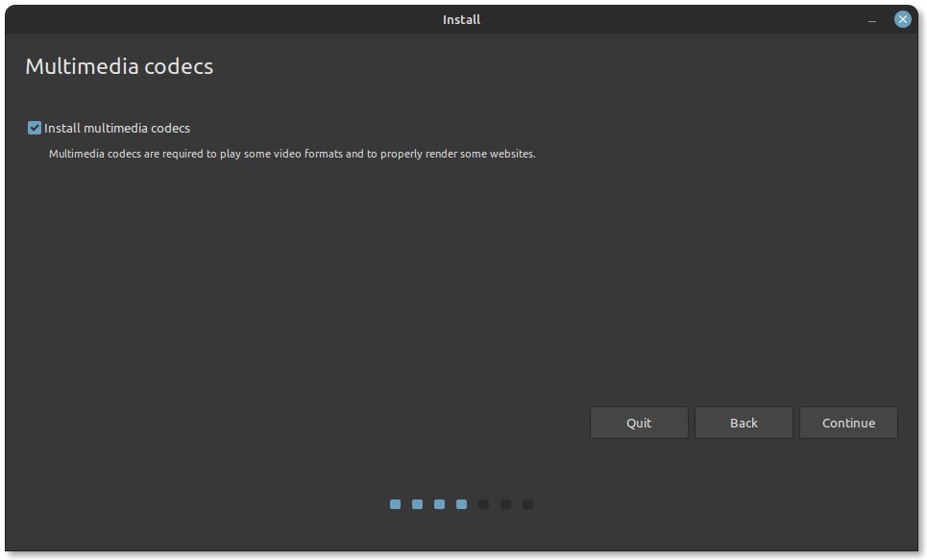Click the Install title bar text
This screenshot has height=560, width=927.
pyautogui.click(x=461, y=18)
